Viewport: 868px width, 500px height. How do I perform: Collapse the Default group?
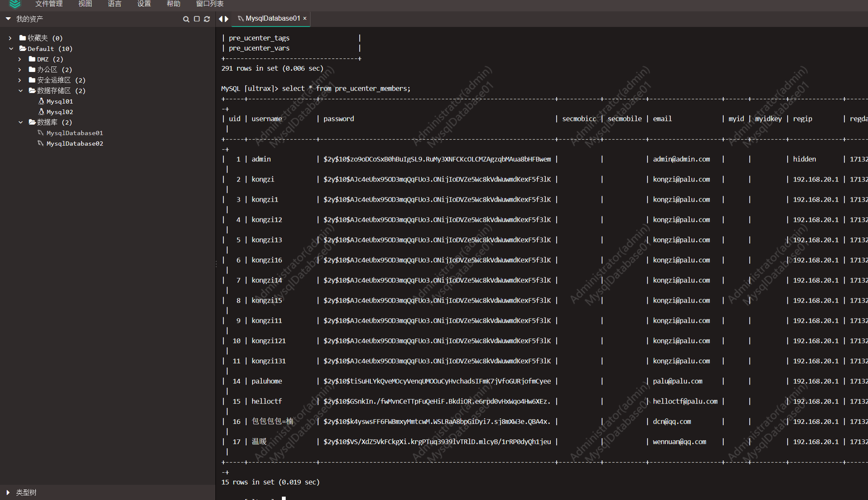11,48
